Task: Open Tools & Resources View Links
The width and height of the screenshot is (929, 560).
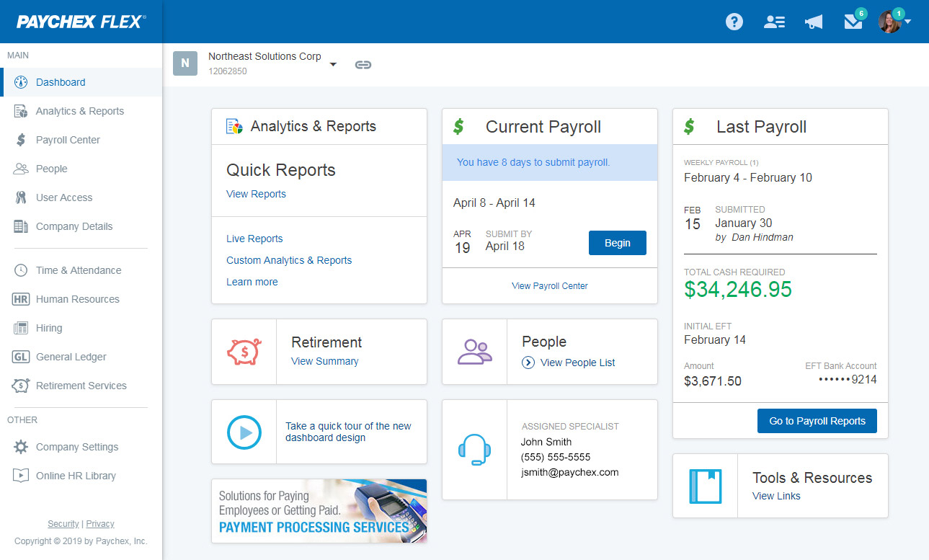Action: pos(776,496)
